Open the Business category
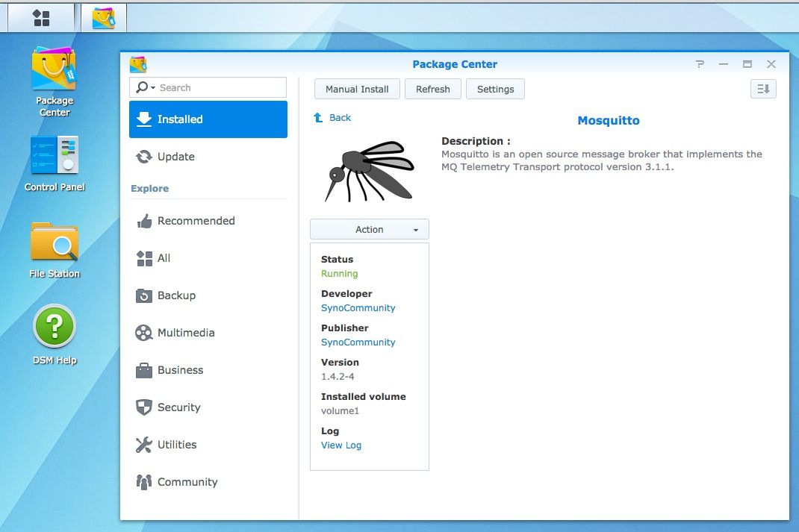799x532 pixels. point(208,370)
